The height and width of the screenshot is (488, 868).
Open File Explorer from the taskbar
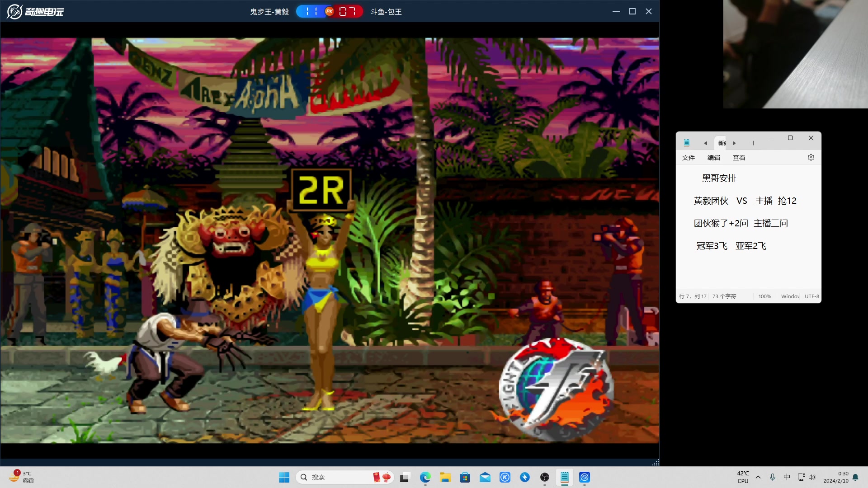pyautogui.click(x=445, y=477)
